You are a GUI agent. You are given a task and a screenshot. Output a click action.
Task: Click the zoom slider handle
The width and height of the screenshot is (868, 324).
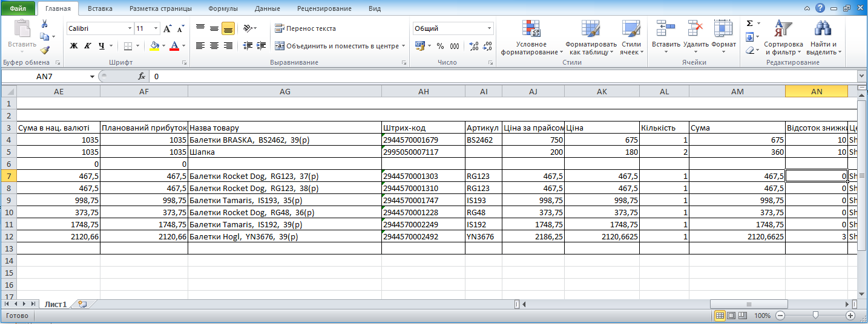pos(816,316)
